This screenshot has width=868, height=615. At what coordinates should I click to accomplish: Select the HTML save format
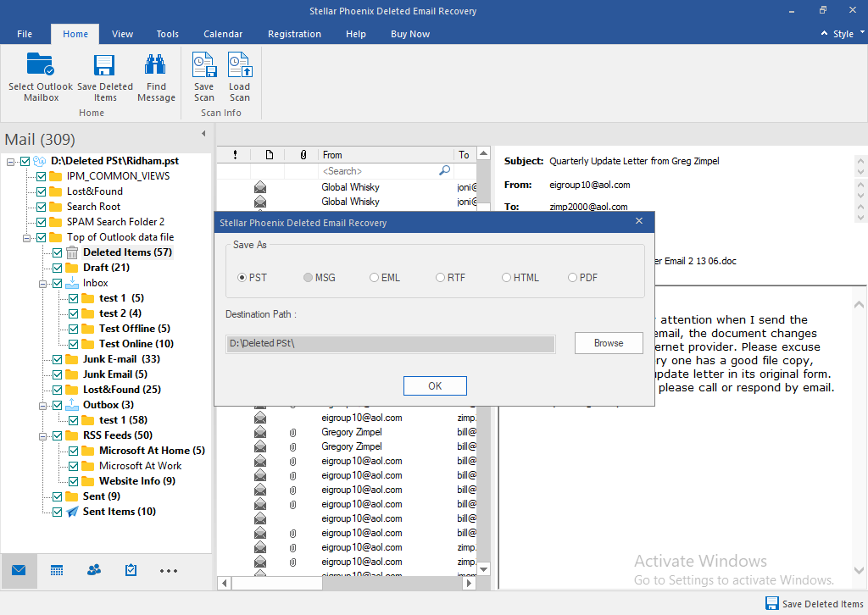coord(506,278)
